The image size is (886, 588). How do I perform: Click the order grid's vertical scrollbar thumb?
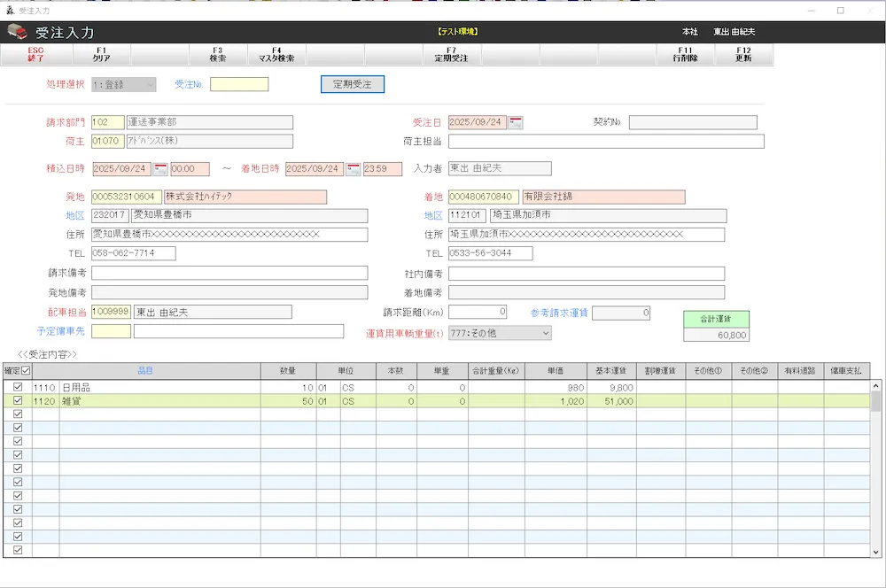pos(876,401)
